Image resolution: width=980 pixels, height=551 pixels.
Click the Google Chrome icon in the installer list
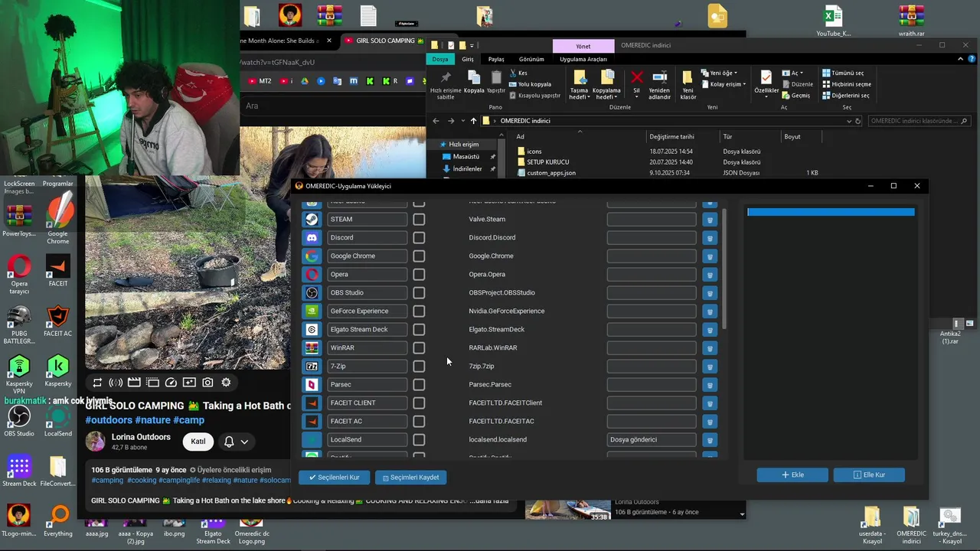coord(312,256)
